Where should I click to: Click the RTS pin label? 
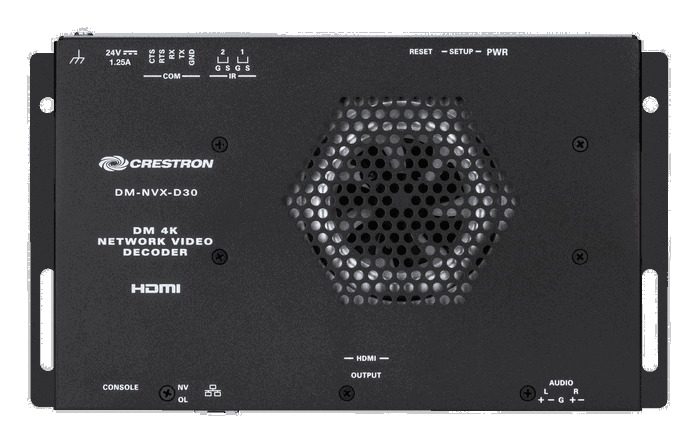coord(162,56)
